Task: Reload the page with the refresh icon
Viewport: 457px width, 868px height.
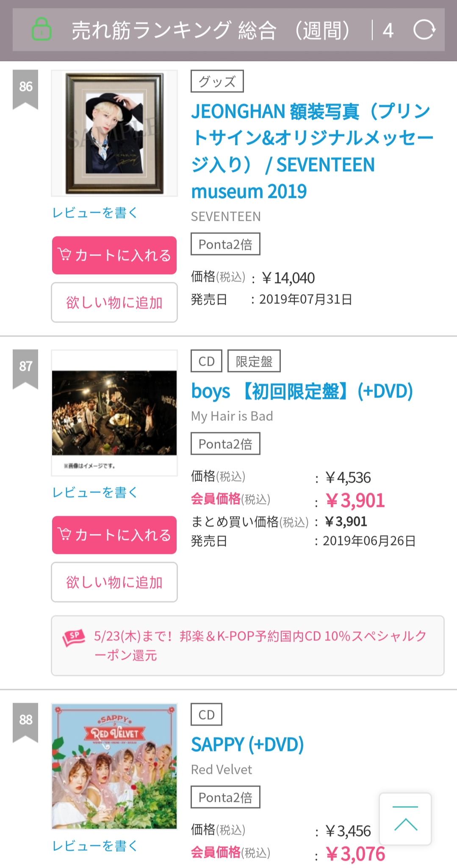Action: [424, 30]
